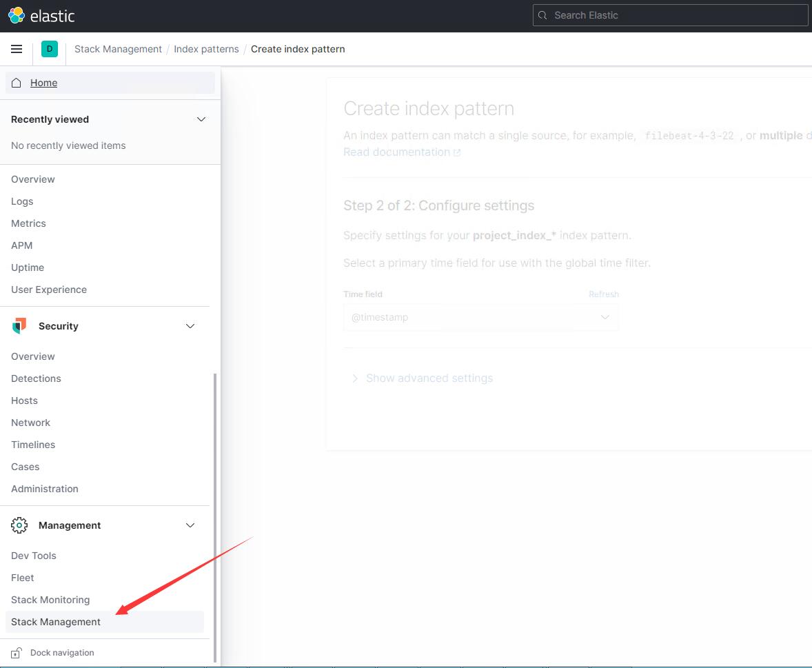Toggle the hamburger navigation menu icon
The width and height of the screenshot is (812, 668).
click(x=17, y=49)
